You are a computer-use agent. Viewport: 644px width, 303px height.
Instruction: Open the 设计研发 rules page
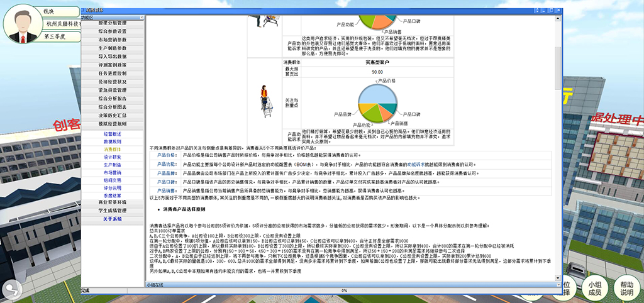[x=113, y=157]
